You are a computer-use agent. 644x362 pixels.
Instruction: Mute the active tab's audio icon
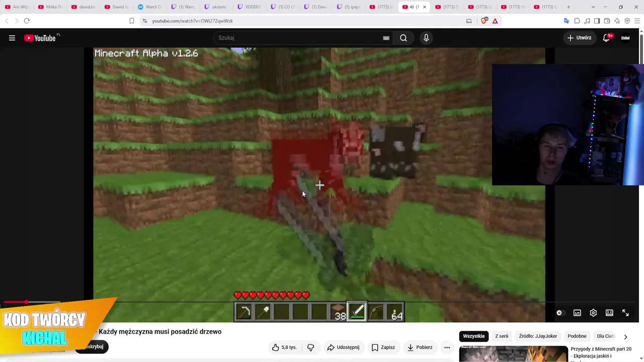point(412,7)
